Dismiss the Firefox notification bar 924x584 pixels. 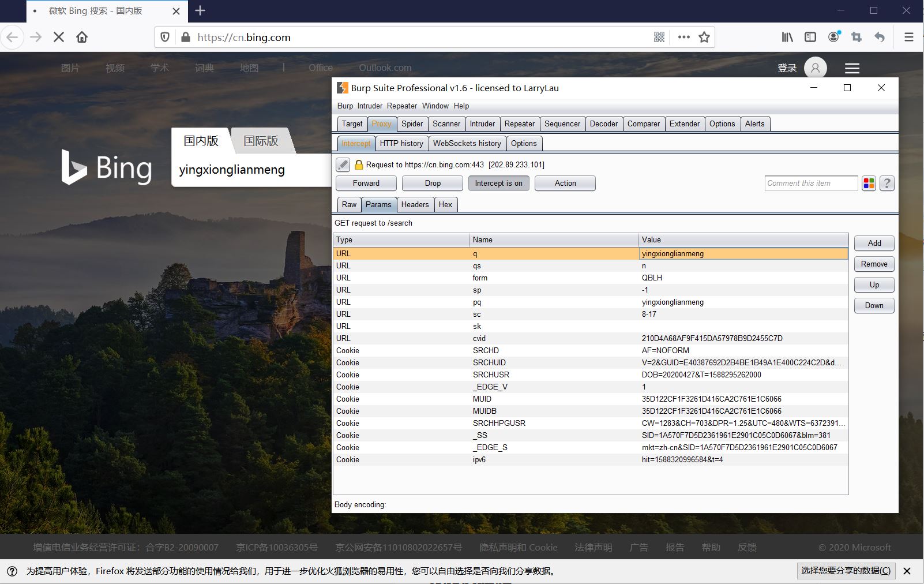(907, 571)
